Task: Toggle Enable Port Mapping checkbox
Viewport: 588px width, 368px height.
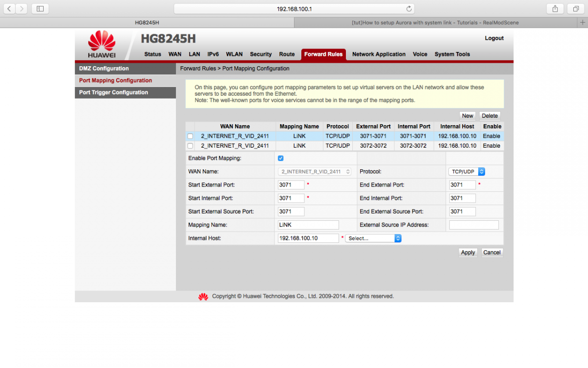Action: (x=281, y=158)
